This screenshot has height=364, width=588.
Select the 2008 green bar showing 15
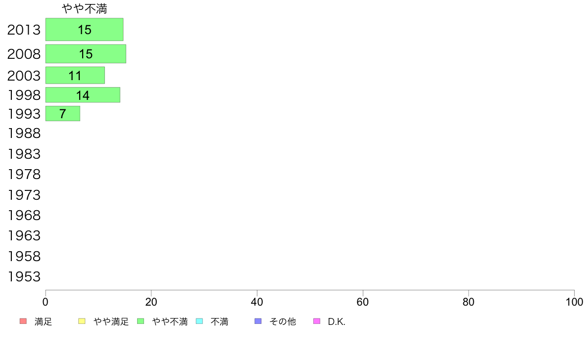click(86, 53)
